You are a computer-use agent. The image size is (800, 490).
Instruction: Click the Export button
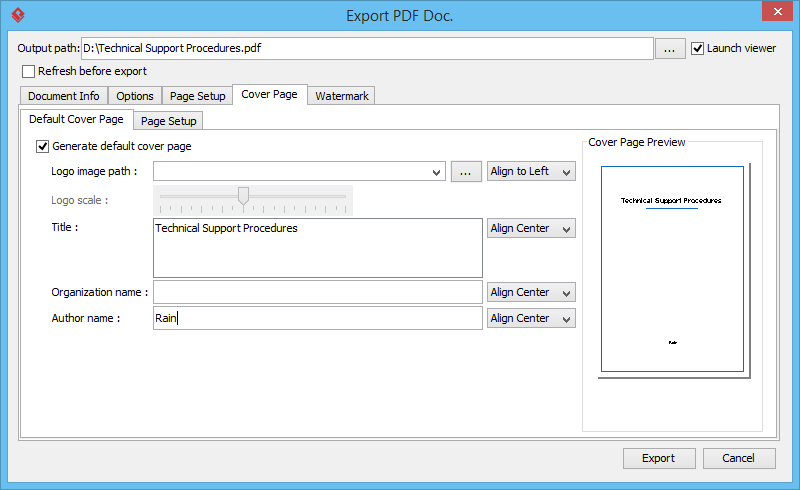(658, 459)
